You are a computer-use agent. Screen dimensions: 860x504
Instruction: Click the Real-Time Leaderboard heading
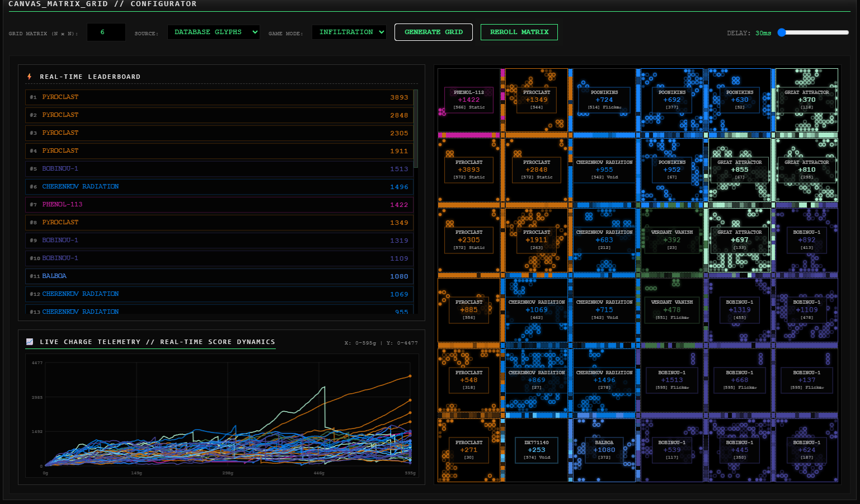[90, 77]
